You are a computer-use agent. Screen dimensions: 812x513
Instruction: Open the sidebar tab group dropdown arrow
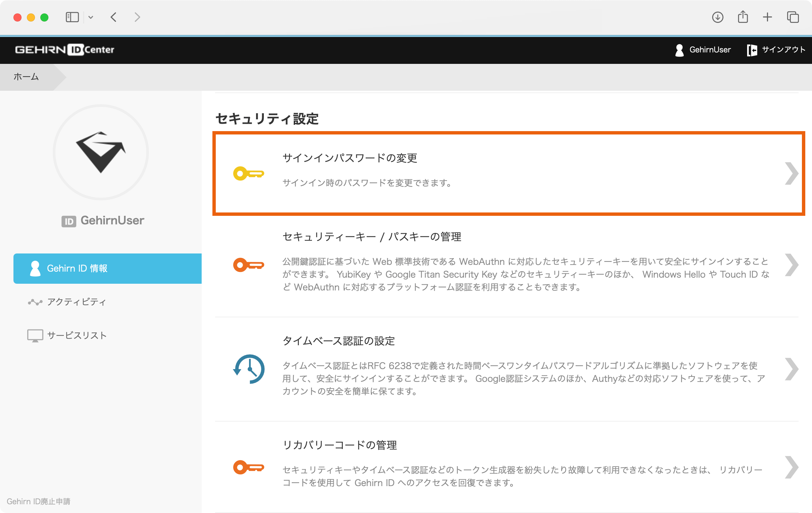tap(91, 17)
